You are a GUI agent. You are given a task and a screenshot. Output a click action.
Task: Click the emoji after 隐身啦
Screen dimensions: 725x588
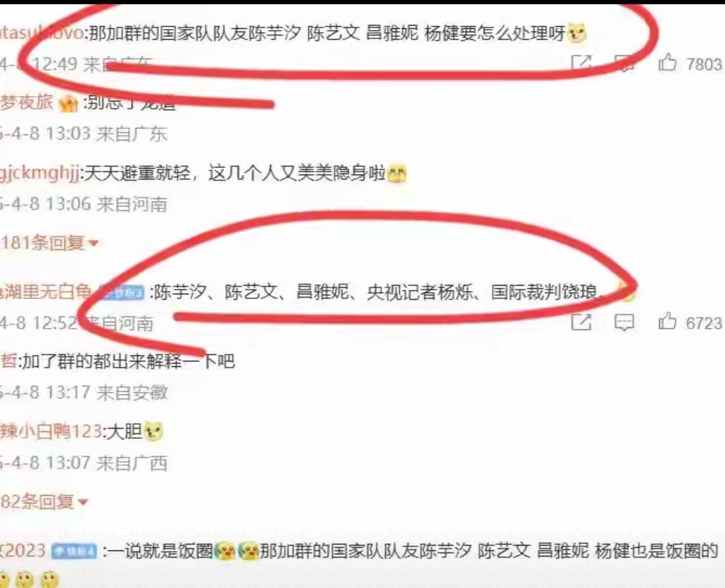[x=396, y=174]
